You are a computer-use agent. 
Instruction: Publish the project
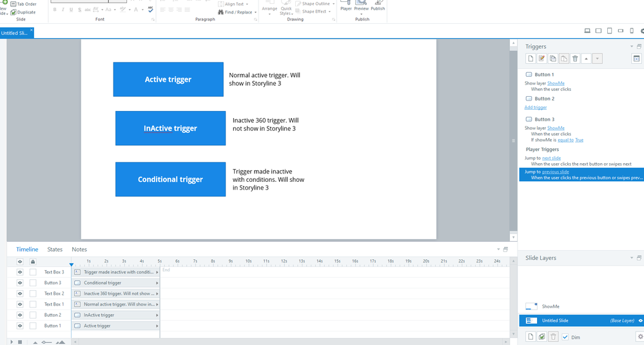click(378, 5)
